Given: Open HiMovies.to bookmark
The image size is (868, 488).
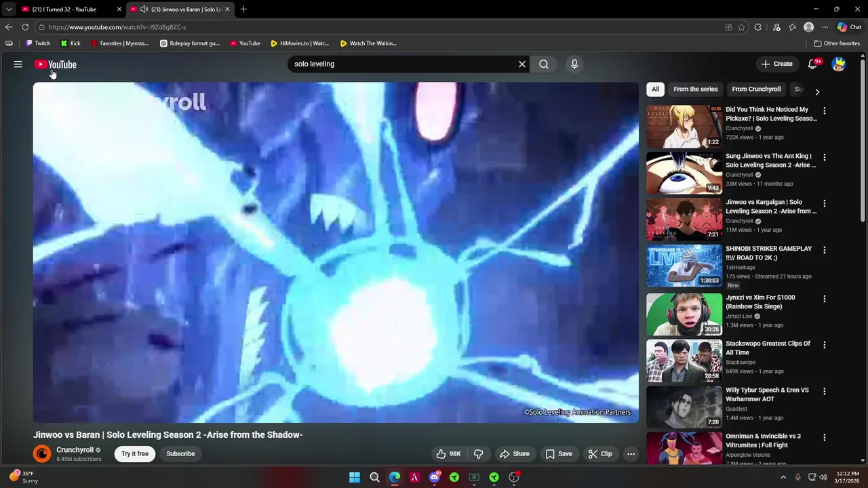Looking at the screenshot, I should coord(299,43).
